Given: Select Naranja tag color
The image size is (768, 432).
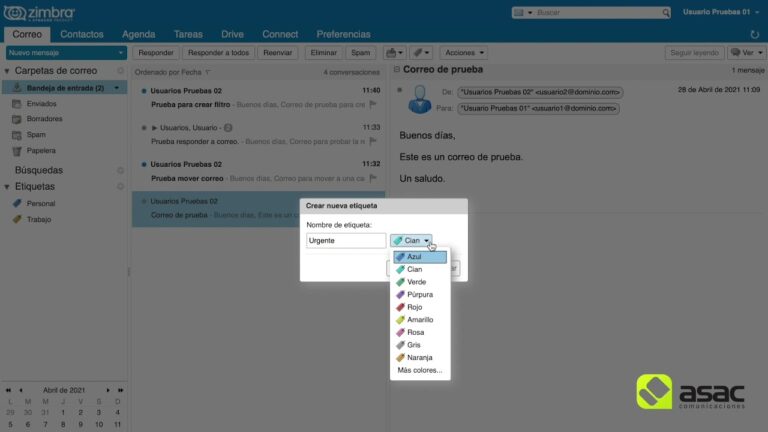Looking at the screenshot, I should [420, 358].
